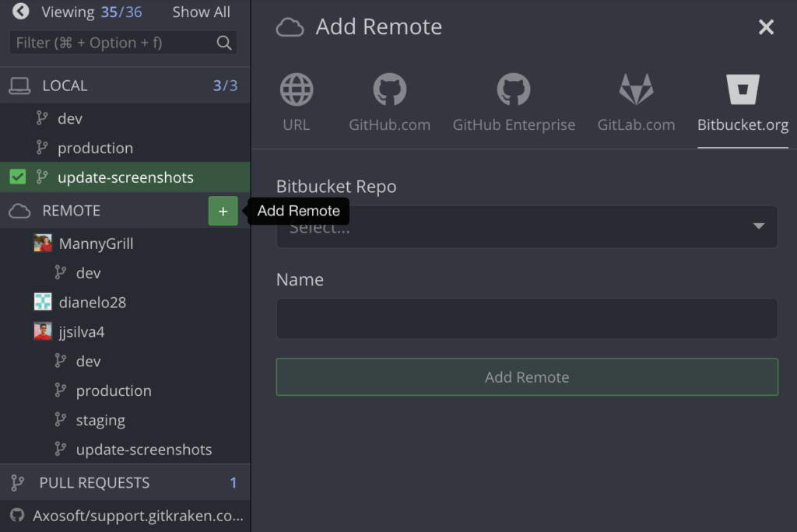Click jjsilva4's profile avatar
The image size is (797, 532).
[42, 331]
